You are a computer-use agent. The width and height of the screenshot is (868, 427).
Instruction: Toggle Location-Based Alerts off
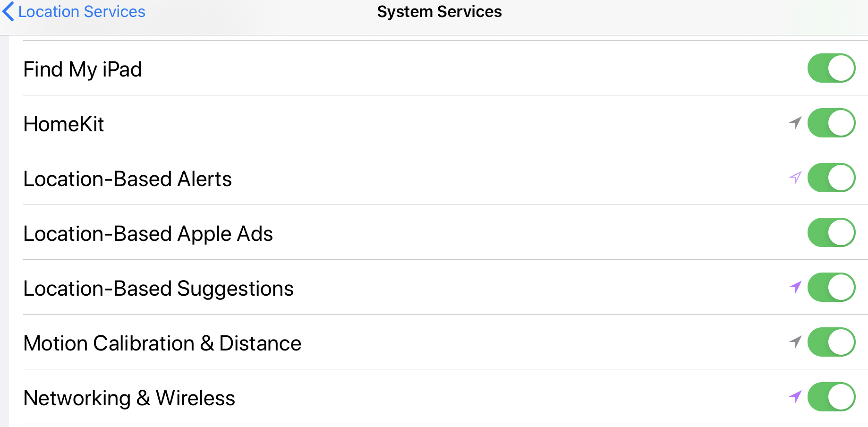pyautogui.click(x=831, y=178)
